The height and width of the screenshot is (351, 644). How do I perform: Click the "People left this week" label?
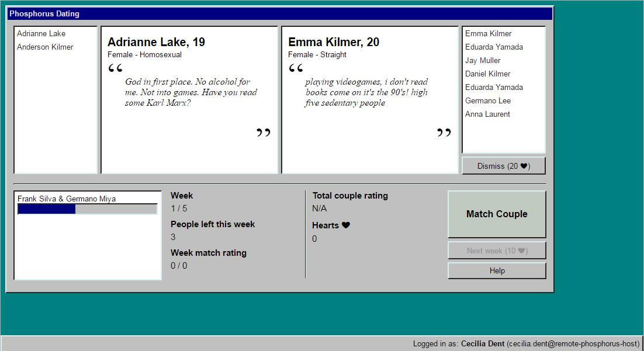click(x=213, y=224)
